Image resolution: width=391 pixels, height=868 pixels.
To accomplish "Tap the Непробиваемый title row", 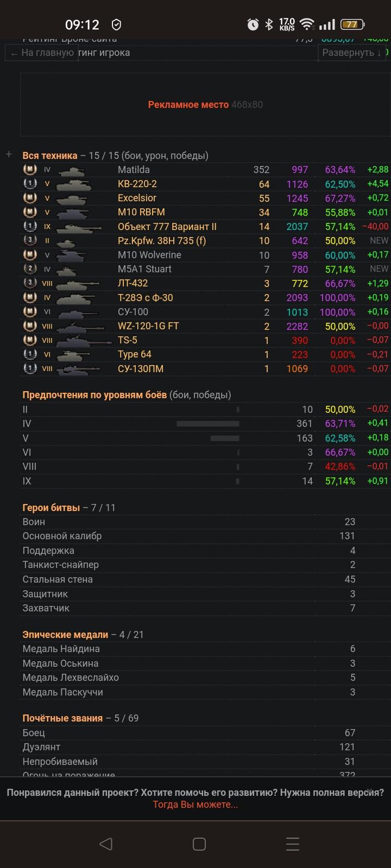I will coord(205,762).
